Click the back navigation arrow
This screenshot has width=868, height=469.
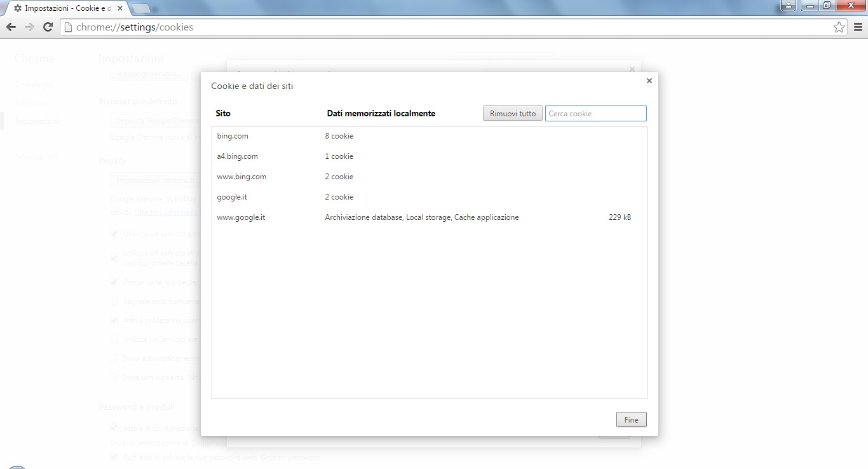coord(11,27)
